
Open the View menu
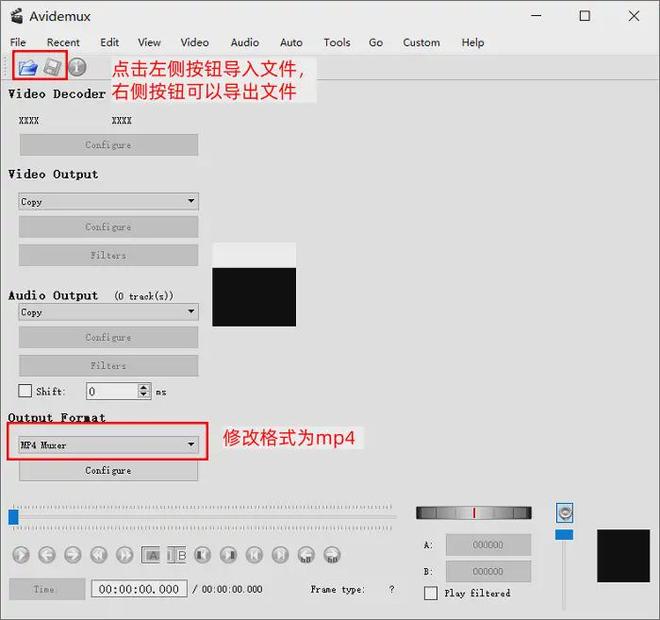coord(149,43)
